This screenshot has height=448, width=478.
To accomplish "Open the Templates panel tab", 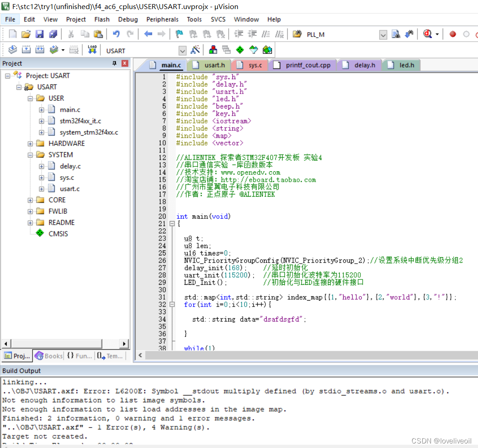I will tap(110, 356).
